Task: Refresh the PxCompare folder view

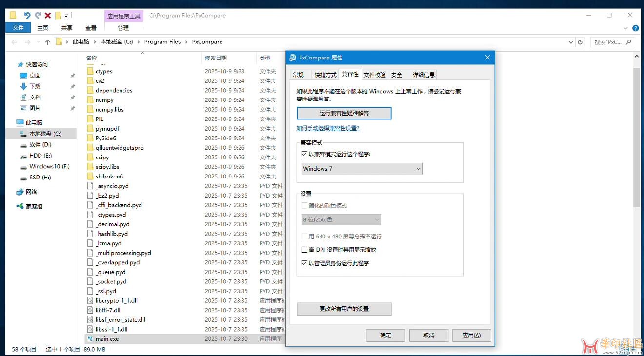Action: (x=580, y=42)
